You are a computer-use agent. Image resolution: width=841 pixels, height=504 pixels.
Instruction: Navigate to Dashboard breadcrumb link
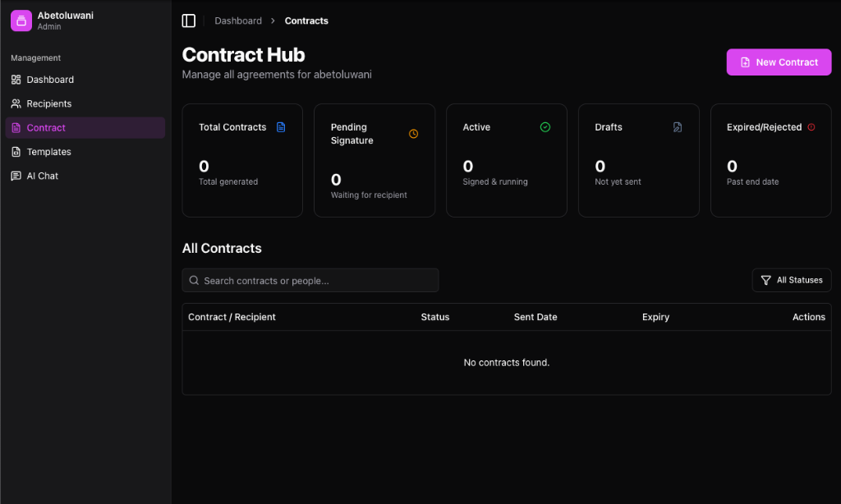click(238, 21)
